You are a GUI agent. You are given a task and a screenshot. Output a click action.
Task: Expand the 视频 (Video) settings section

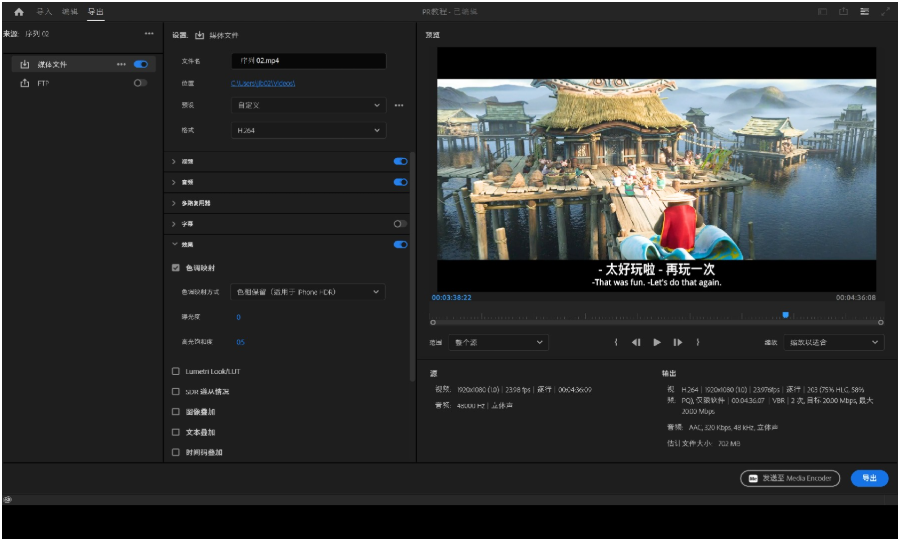pyautogui.click(x=174, y=162)
